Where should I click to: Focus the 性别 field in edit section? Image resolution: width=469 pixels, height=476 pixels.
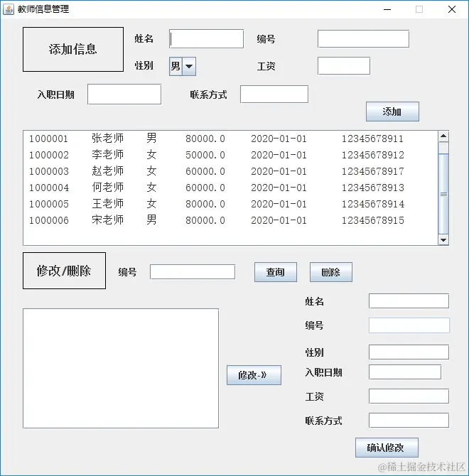point(409,352)
